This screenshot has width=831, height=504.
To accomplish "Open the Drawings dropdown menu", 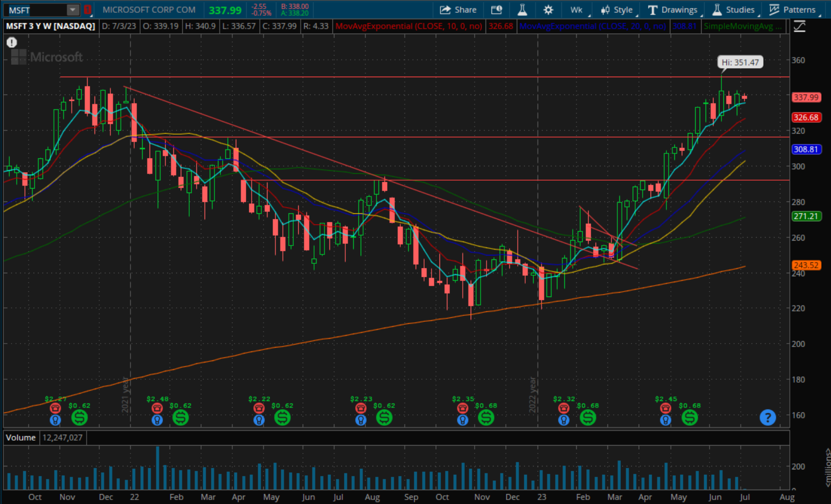I will click(x=673, y=10).
